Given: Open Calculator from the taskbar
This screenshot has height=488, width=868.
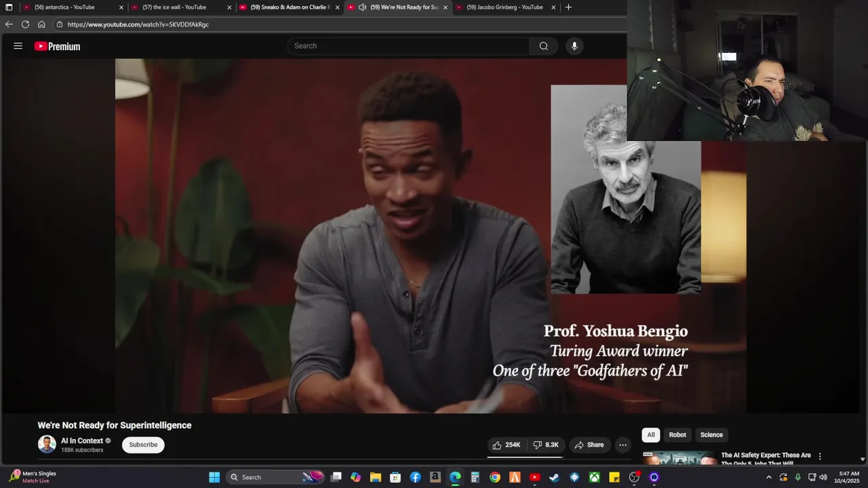Looking at the screenshot, I should pyautogui.click(x=475, y=477).
